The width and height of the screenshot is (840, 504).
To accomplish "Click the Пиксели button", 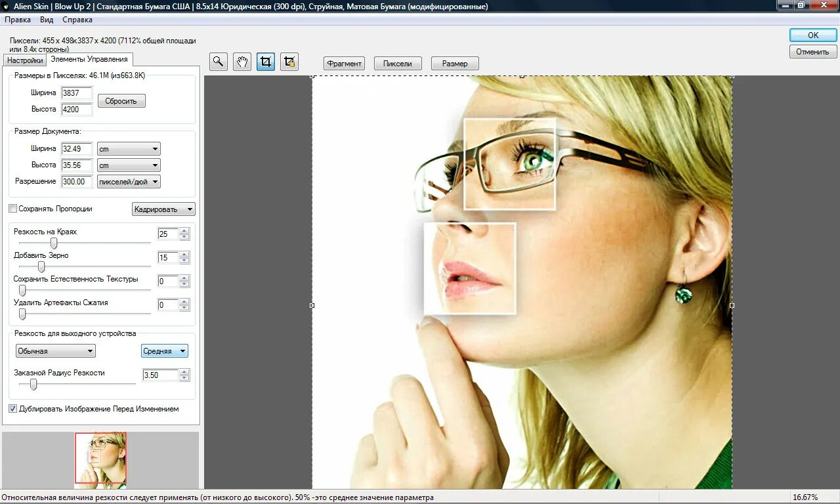I will (x=398, y=64).
